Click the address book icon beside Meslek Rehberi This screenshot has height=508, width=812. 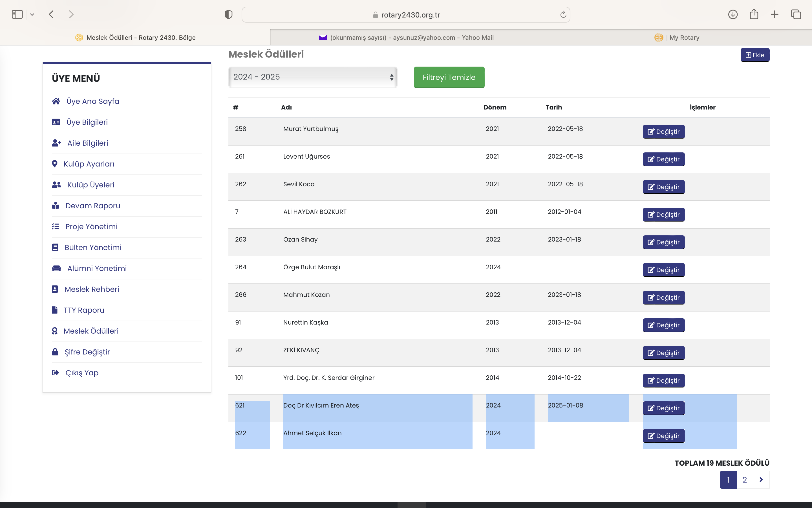[x=55, y=289]
